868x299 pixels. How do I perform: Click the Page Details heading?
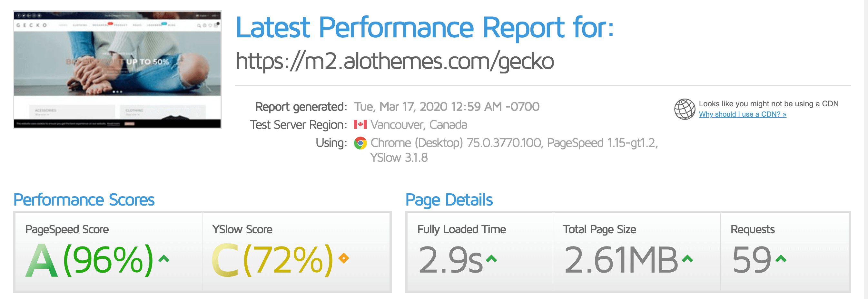point(449,200)
